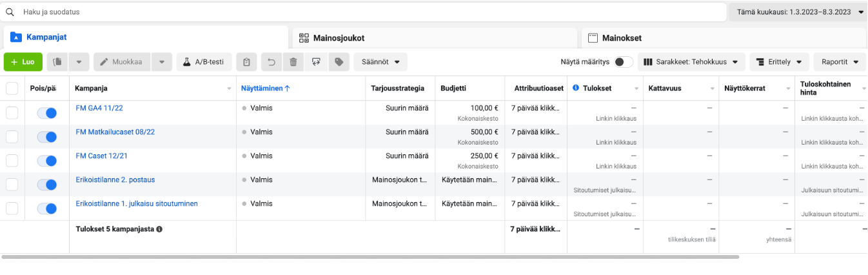The width and height of the screenshot is (868, 275).
Task: Click info icon after Tulokset 5 kampanjasta
Action: click(x=159, y=229)
